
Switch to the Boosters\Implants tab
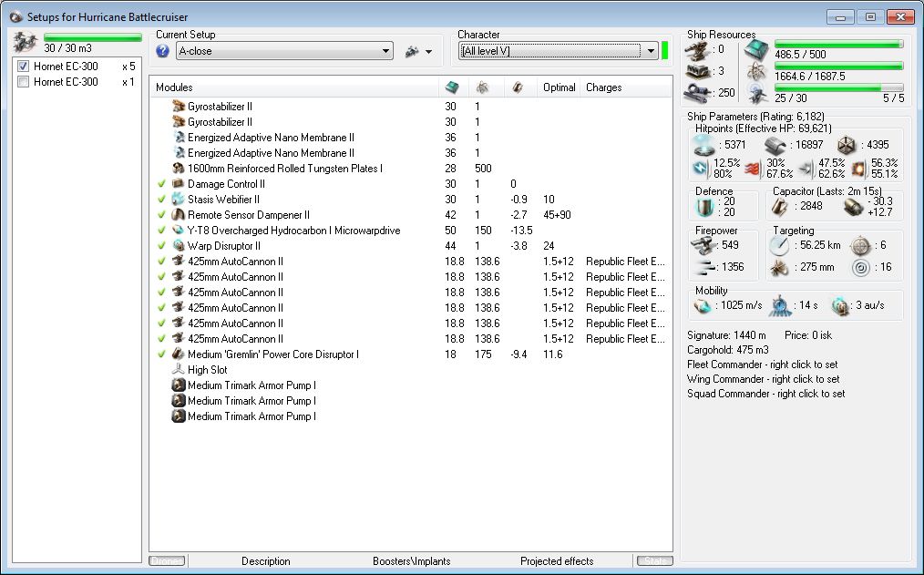(x=411, y=560)
